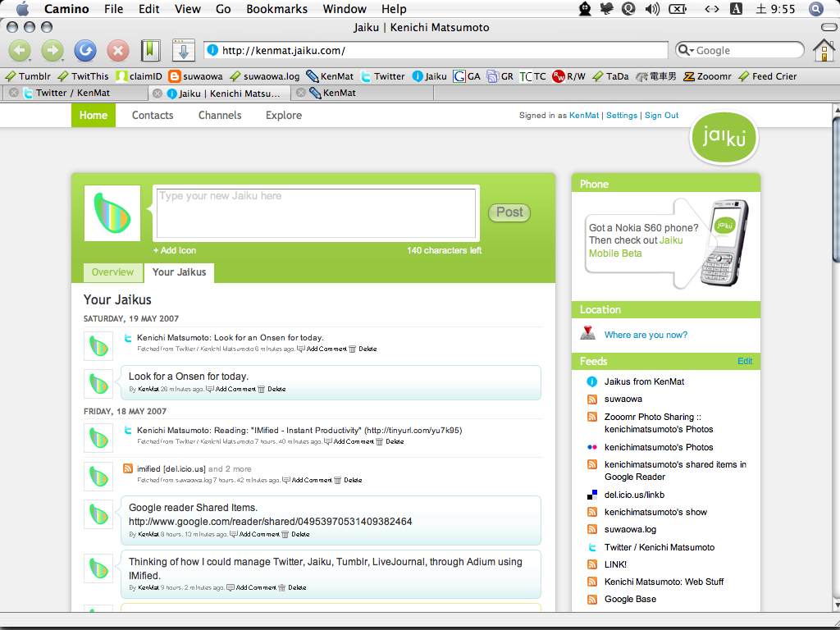Go back with the green back arrow

click(21, 51)
